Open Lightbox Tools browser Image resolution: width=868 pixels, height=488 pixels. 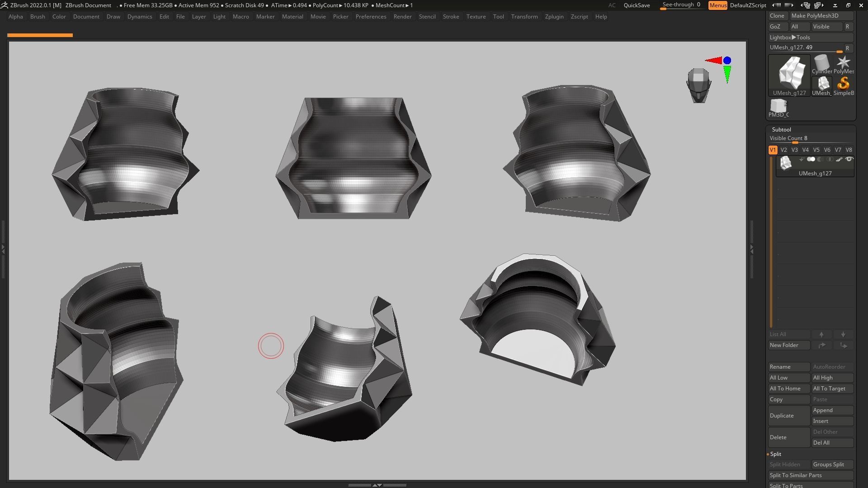pos(811,38)
